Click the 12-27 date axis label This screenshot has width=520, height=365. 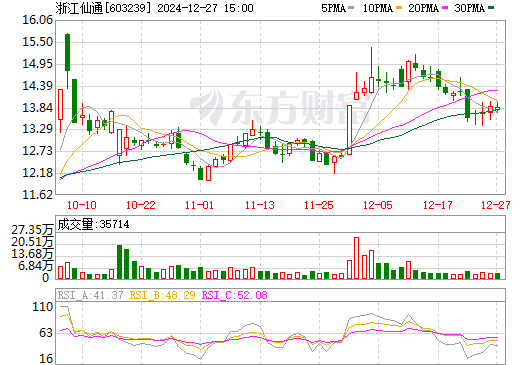pos(496,205)
